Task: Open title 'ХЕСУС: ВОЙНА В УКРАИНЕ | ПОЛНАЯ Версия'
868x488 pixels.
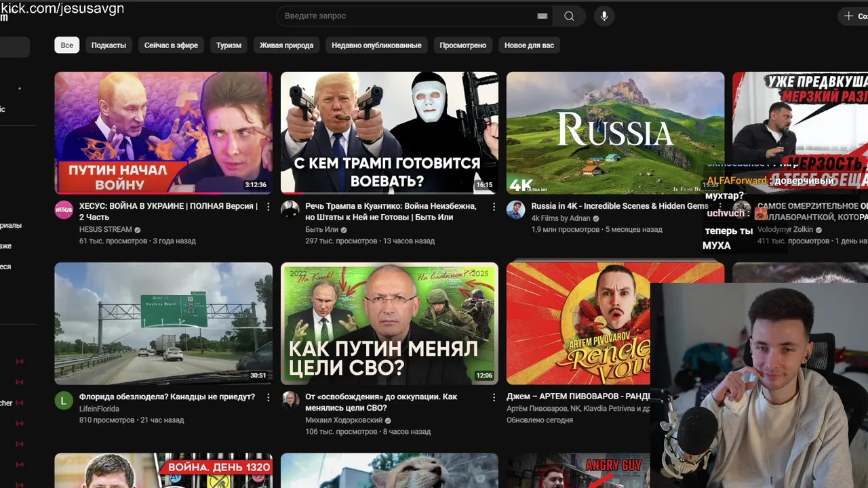Action: (168, 211)
